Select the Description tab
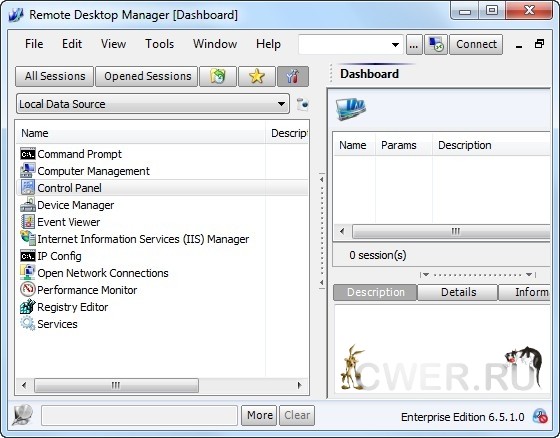Viewport: 560px width, 438px height. [375, 292]
